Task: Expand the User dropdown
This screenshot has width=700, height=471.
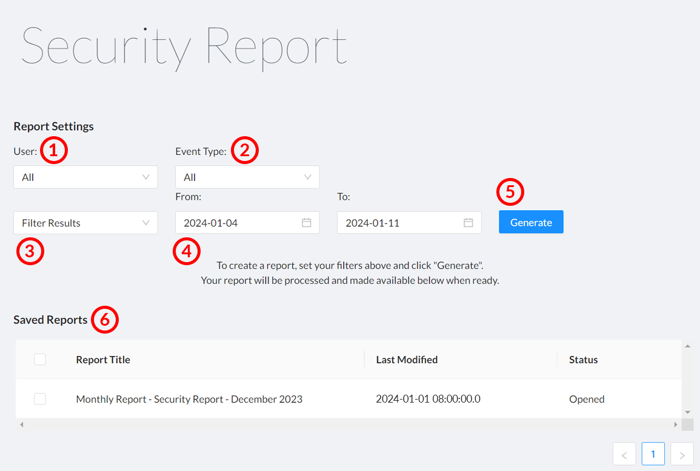Action: point(85,177)
